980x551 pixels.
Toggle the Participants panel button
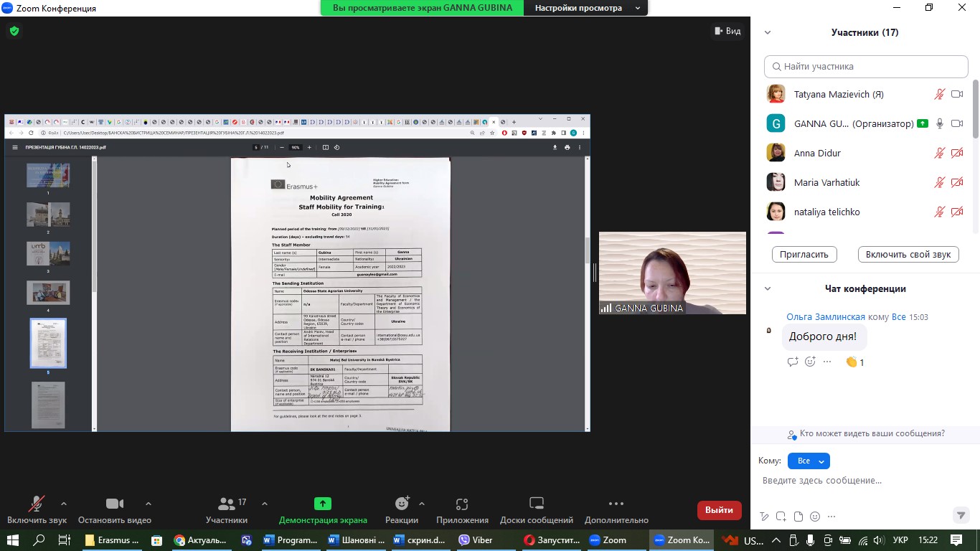coord(227,504)
